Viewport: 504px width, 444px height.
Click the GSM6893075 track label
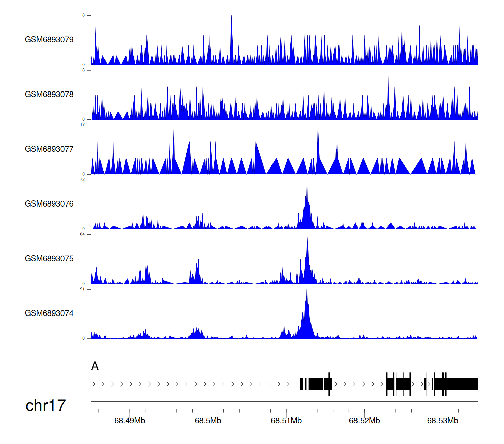[x=49, y=259]
